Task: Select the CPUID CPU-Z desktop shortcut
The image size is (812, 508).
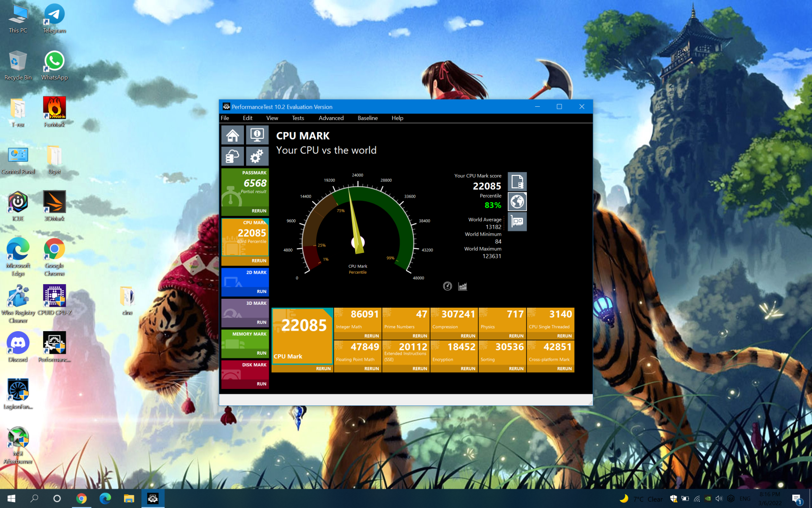Action: click(x=55, y=301)
